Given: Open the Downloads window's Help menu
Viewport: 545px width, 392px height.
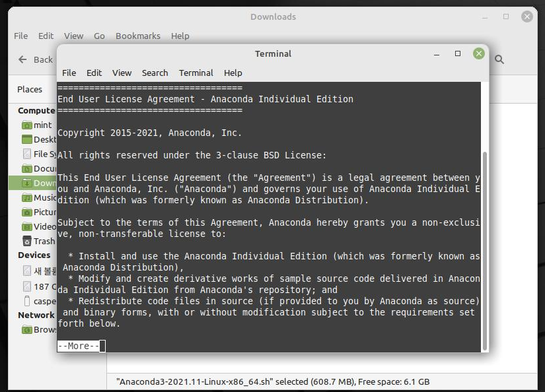Looking at the screenshot, I should click(180, 36).
